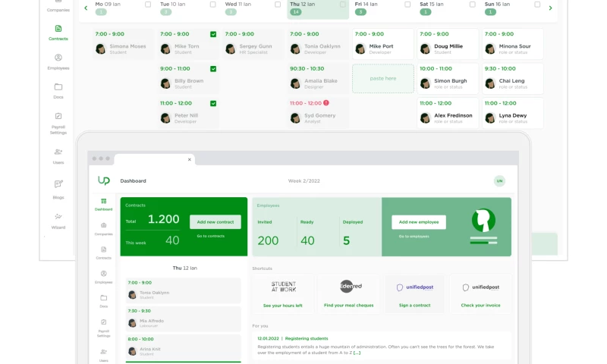Image resolution: width=607 pixels, height=364 pixels.
Task: Click the UP logo in the dashboard header
Action: pyautogui.click(x=104, y=180)
